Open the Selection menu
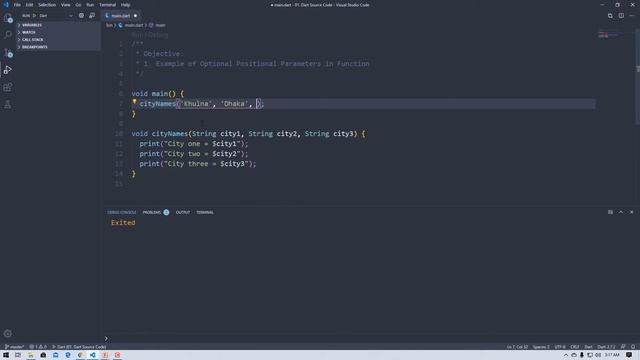The image size is (640, 360). (x=47, y=5)
